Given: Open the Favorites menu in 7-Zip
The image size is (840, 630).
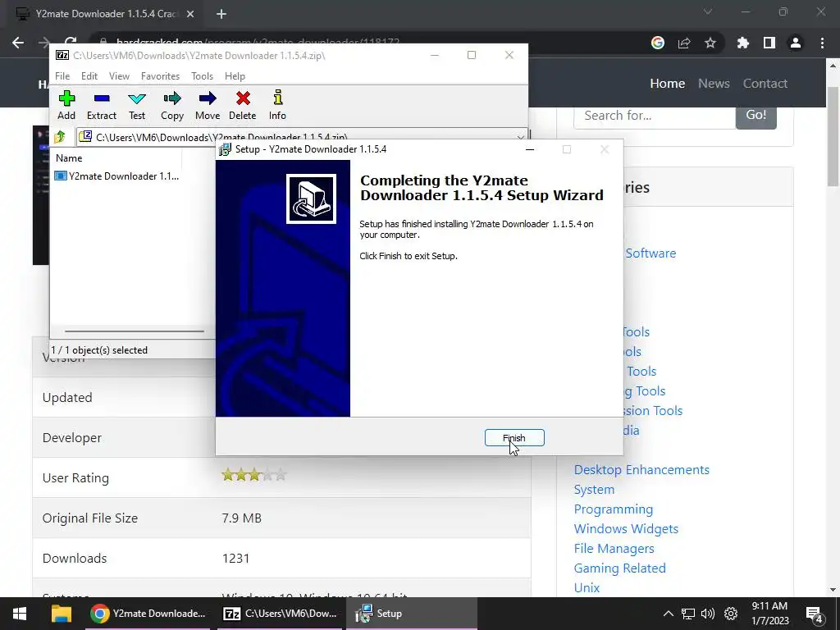Looking at the screenshot, I should 160,76.
